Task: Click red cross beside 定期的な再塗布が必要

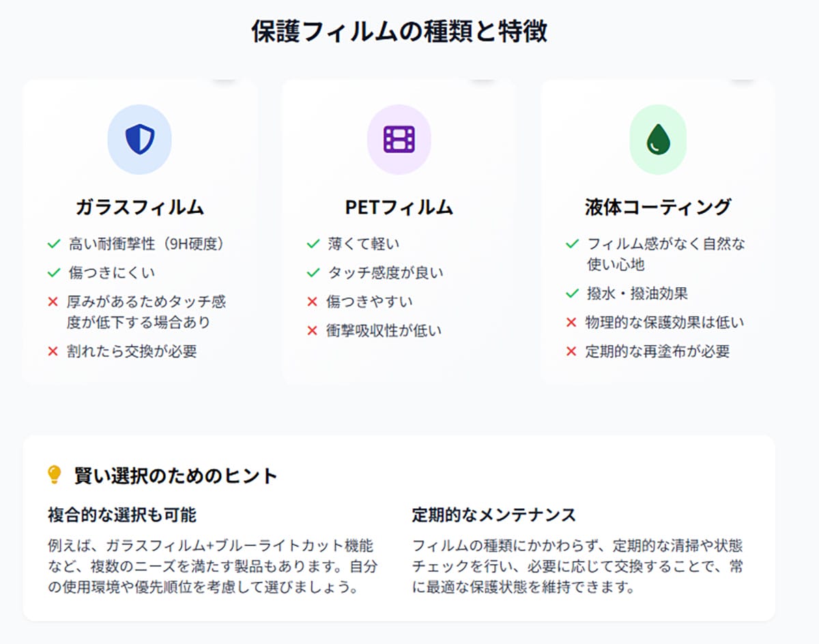Action: (572, 351)
